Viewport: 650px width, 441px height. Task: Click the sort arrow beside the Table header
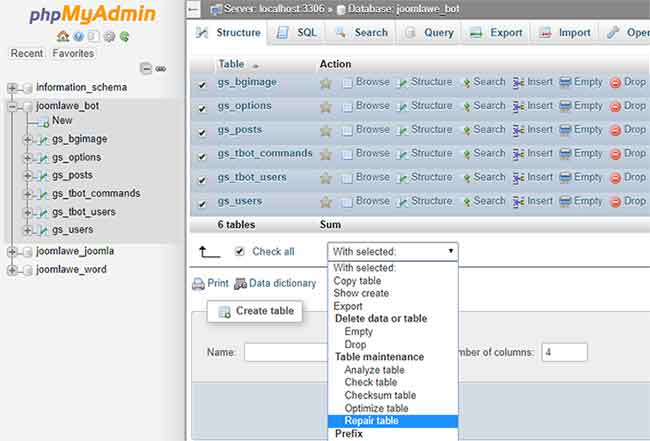tap(256, 65)
